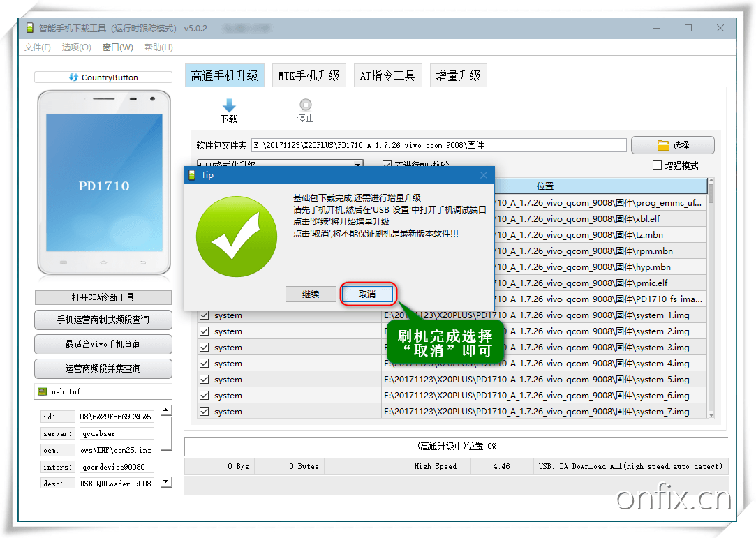Toggle the 不进行MD5校验 checkbox
The height and width of the screenshot is (538, 756).
(x=386, y=164)
